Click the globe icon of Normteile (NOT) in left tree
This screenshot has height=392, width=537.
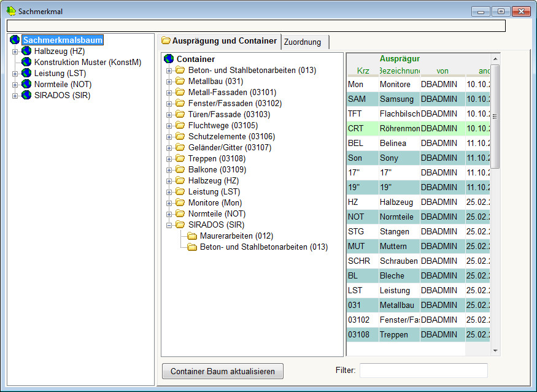[26, 84]
